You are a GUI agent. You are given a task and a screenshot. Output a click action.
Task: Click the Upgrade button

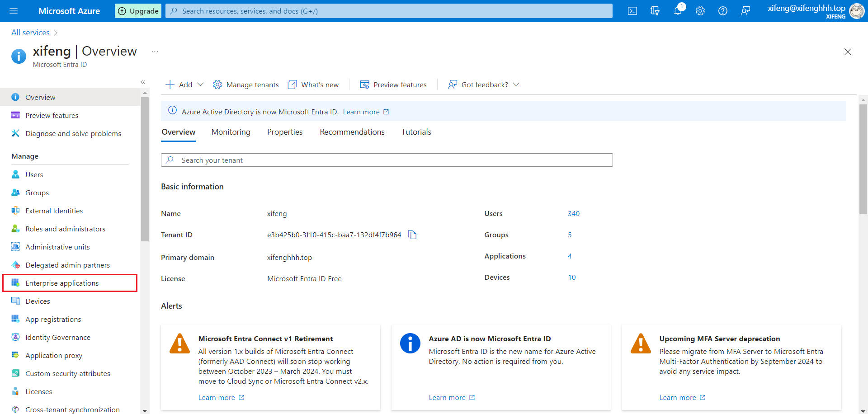(138, 11)
